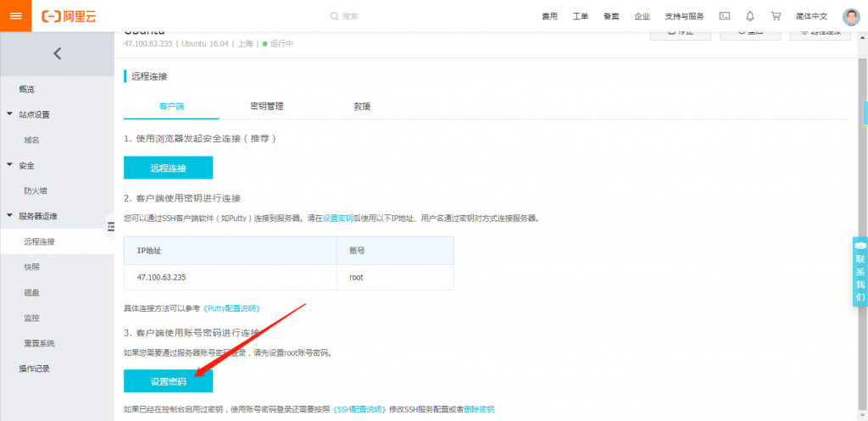Click the 设置密码 button
868x421 pixels.
click(168, 381)
